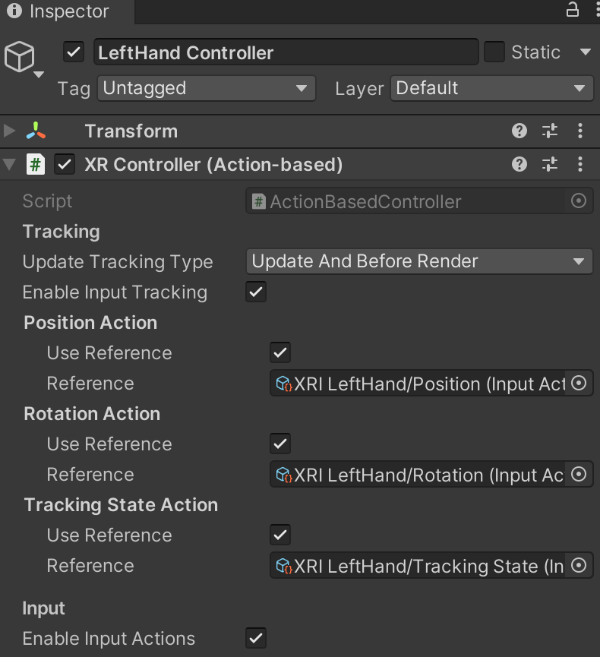
Task: Click the Position Action label
Action: click(x=91, y=323)
